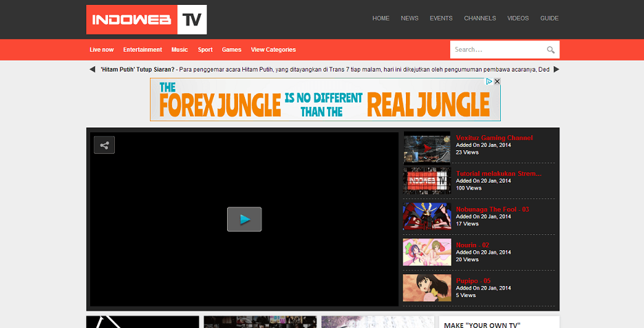Open 'Hitam Putih' Tutup Siaran? headline

(138, 69)
